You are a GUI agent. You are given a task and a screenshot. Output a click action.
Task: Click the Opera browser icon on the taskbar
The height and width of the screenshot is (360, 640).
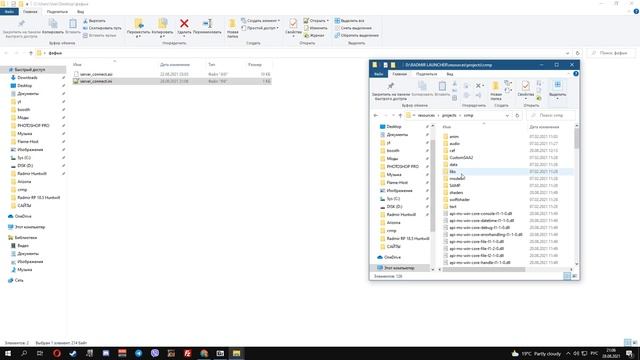(x=57, y=353)
